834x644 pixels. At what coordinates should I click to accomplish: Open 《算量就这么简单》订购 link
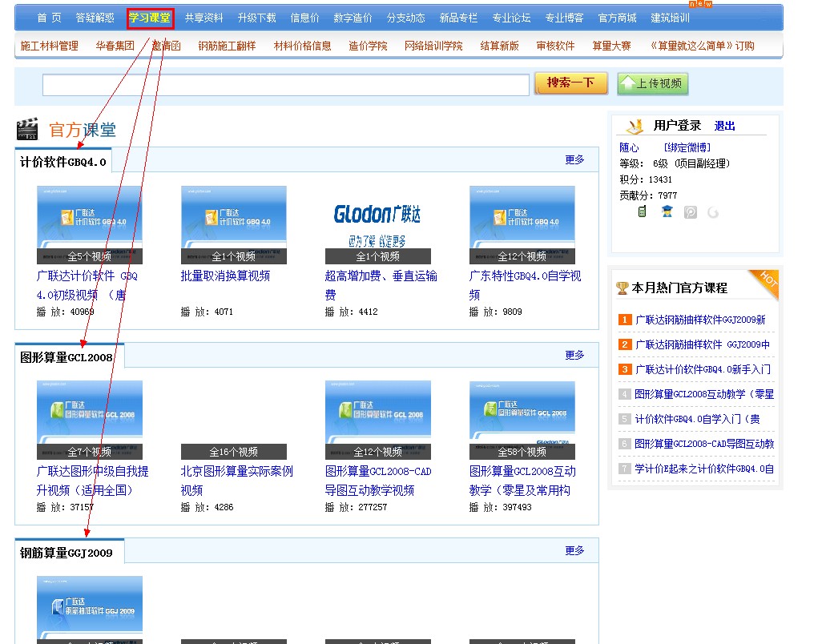[703, 46]
